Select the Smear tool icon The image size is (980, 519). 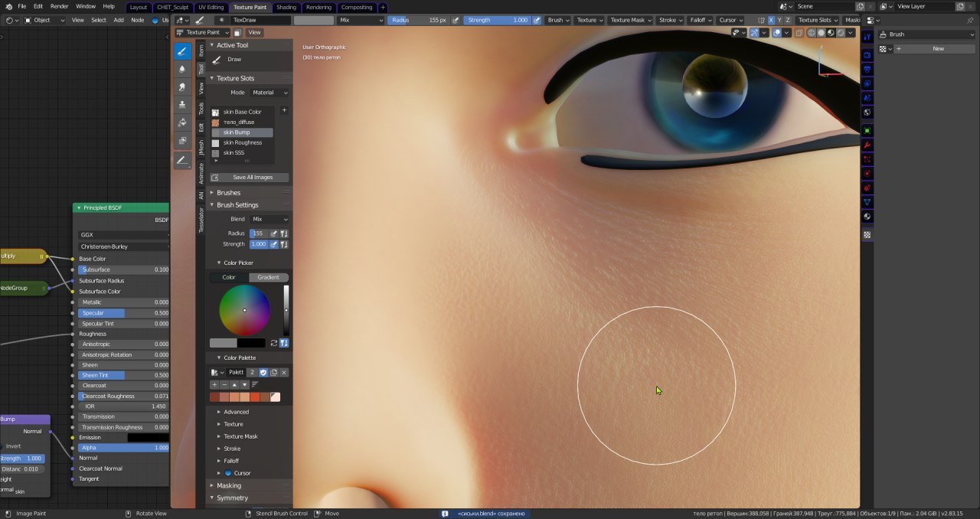coord(182,86)
